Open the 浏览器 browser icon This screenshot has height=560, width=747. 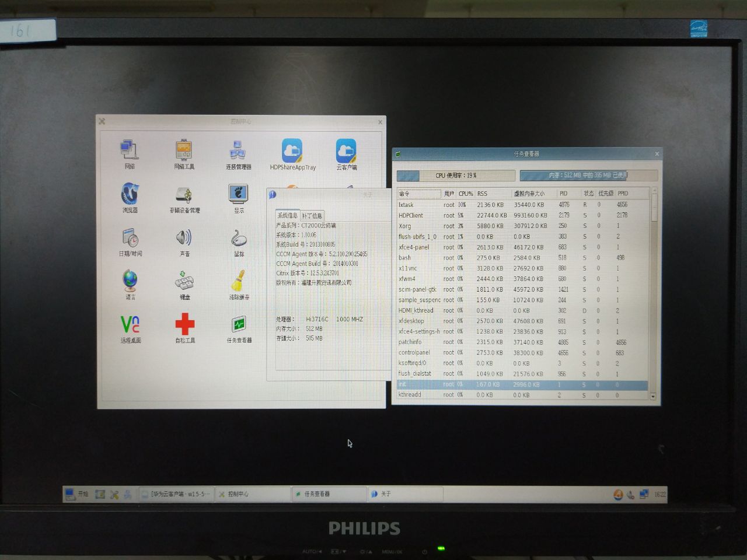click(130, 198)
